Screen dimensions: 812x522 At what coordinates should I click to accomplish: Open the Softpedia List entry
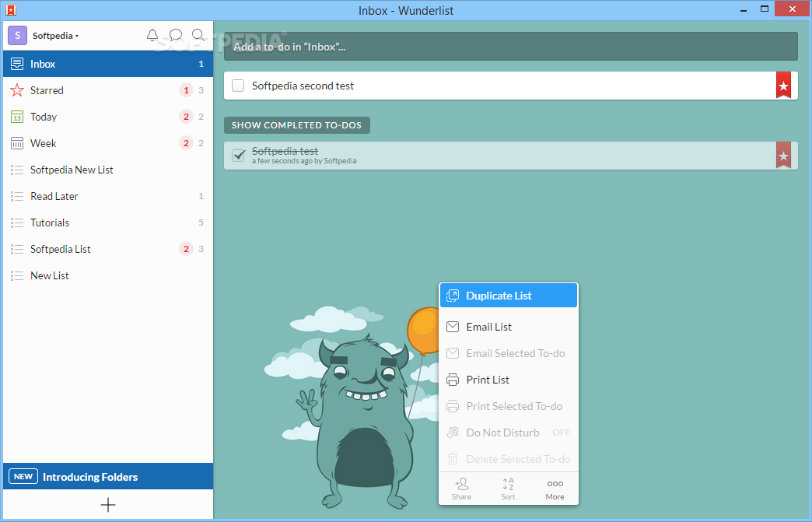tap(108, 249)
